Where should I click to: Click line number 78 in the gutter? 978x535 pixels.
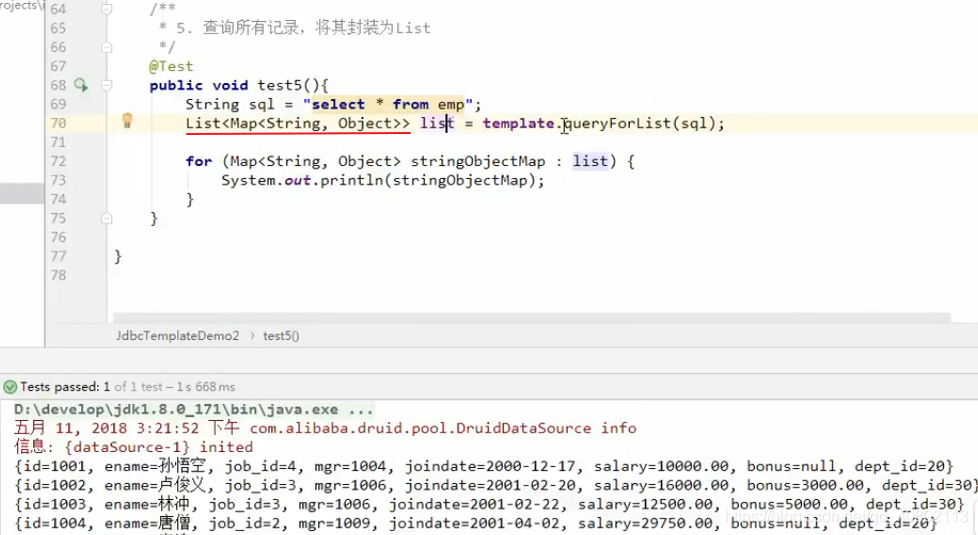(58, 275)
